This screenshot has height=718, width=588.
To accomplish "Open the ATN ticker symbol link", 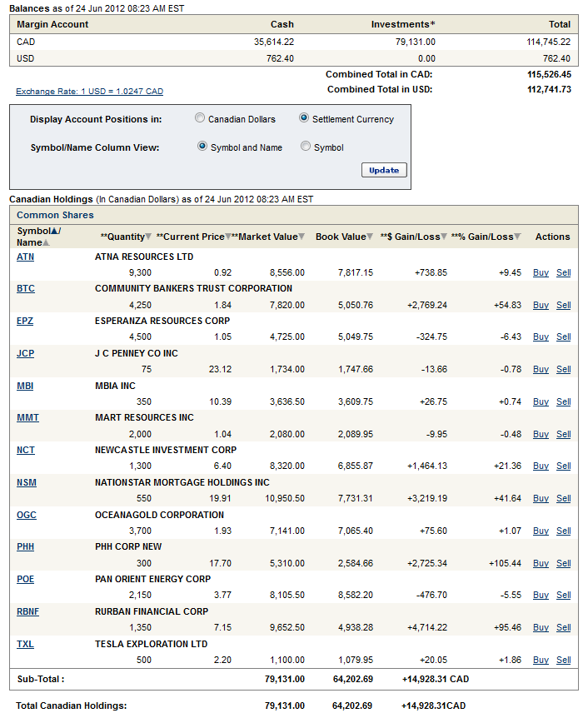I will click(x=25, y=257).
